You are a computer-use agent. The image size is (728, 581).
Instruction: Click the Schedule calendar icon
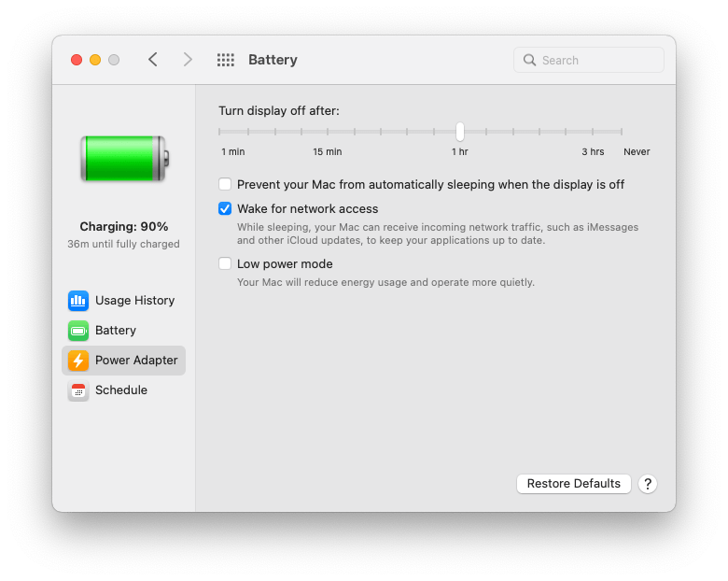pyautogui.click(x=78, y=390)
